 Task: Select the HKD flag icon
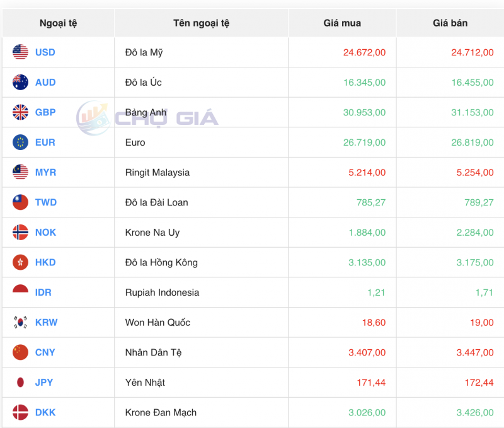tap(20, 262)
